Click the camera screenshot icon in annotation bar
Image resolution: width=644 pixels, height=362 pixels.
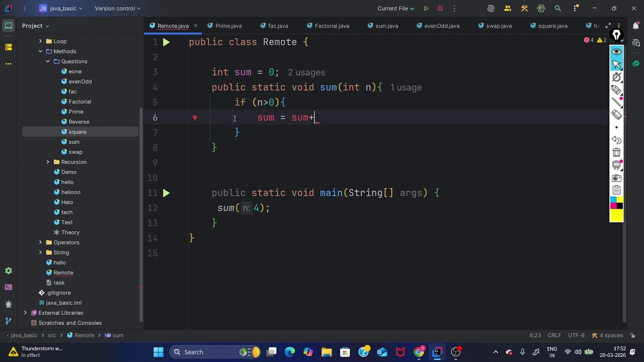tap(616, 177)
